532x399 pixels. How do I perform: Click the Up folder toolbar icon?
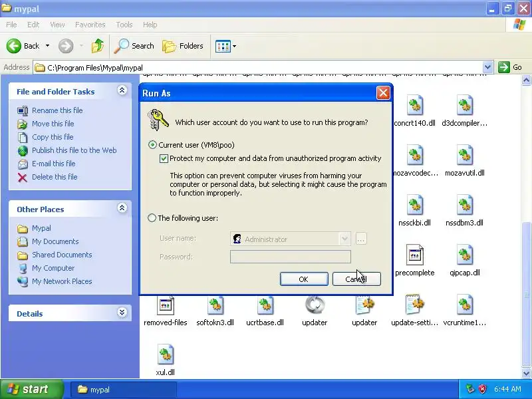pyautogui.click(x=98, y=46)
